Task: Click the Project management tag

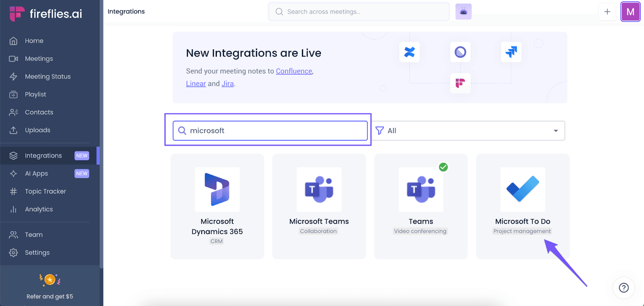Action: pyautogui.click(x=522, y=231)
